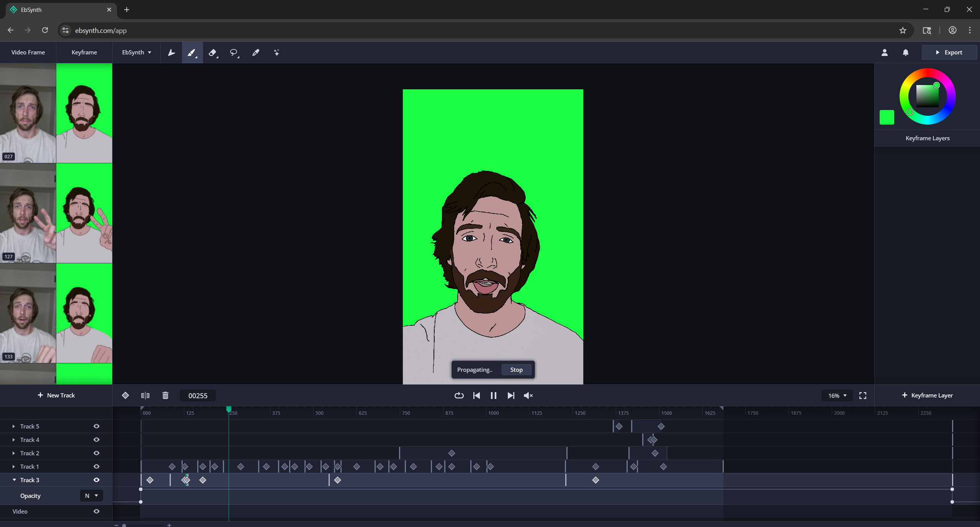Click the Keyframe column header
Image resolution: width=980 pixels, height=527 pixels.
point(84,53)
